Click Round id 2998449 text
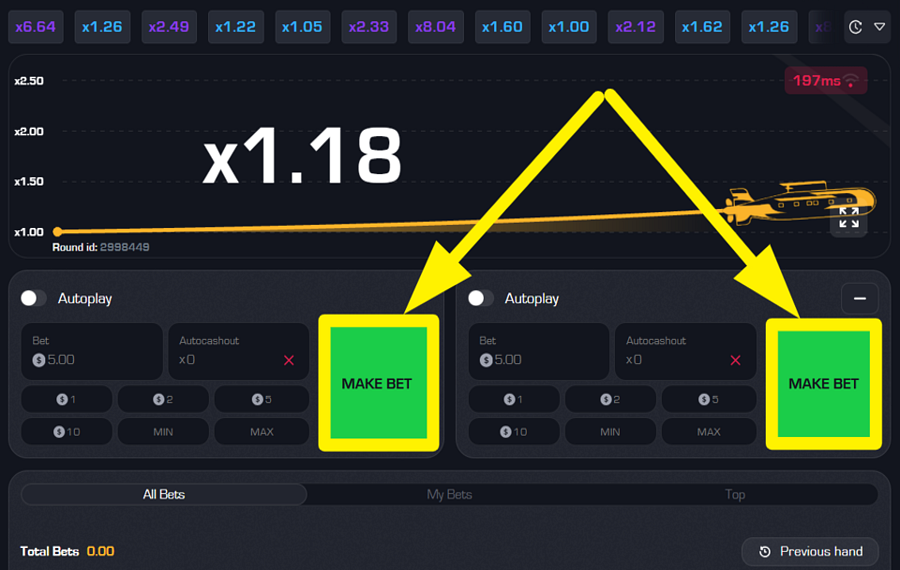 pyautogui.click(x=101, y=247)
